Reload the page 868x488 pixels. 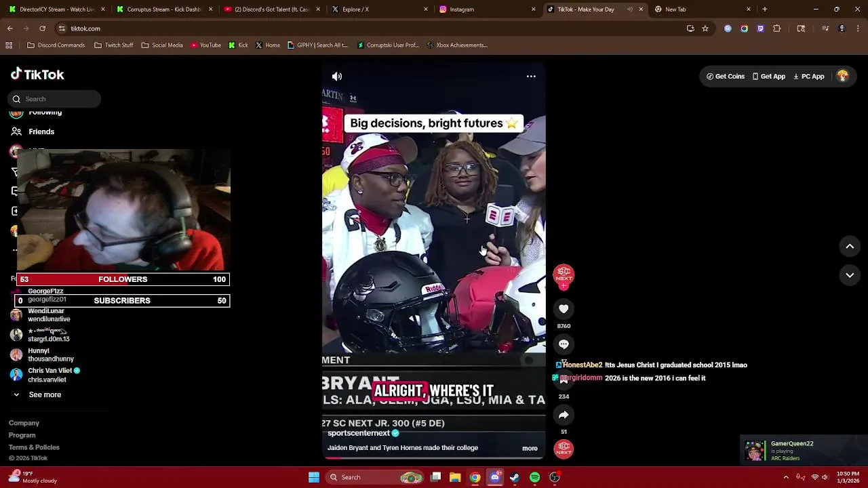click(x=42, y=28)
